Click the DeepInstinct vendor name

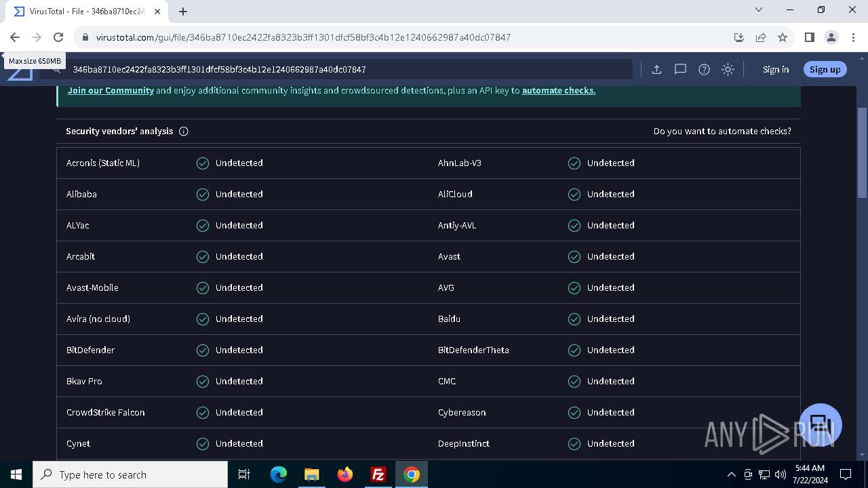click(x=464, y=443)
